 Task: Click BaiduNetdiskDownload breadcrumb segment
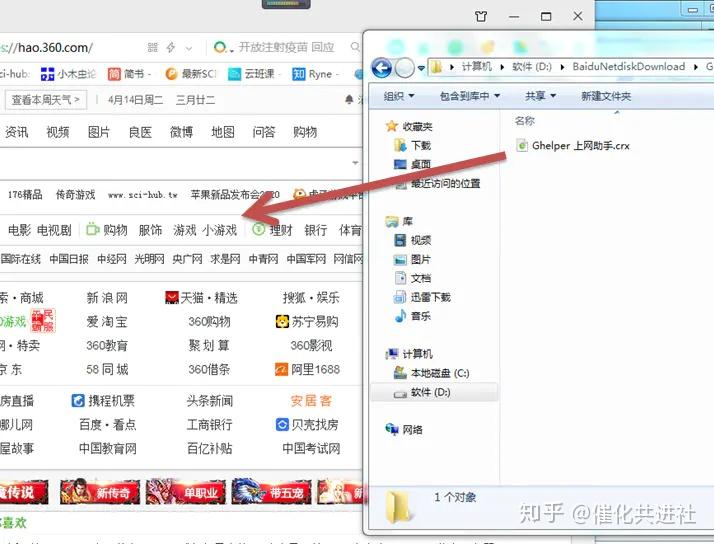tap(628, 66)
